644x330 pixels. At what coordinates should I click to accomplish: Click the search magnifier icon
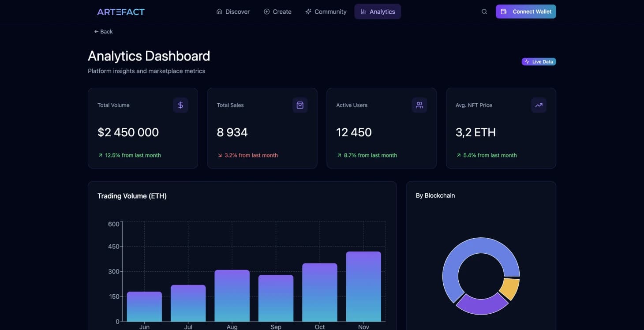point(484,12)
